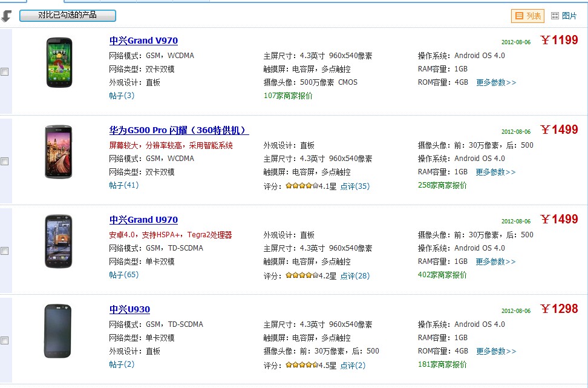Click the ￥1199 price
Image resolution: width=588 pixels, height=388 pixels.
559,40
